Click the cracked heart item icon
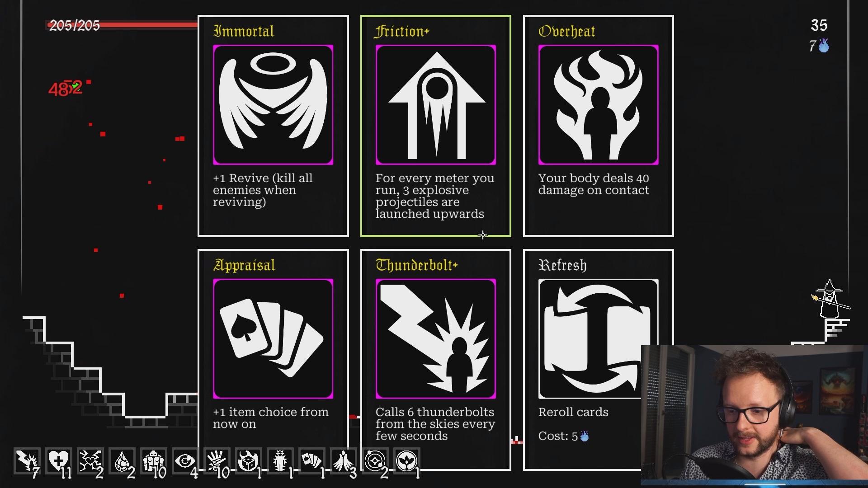This screenshot has height=488, width=868. pyautogui.click(x=90, y=461)
